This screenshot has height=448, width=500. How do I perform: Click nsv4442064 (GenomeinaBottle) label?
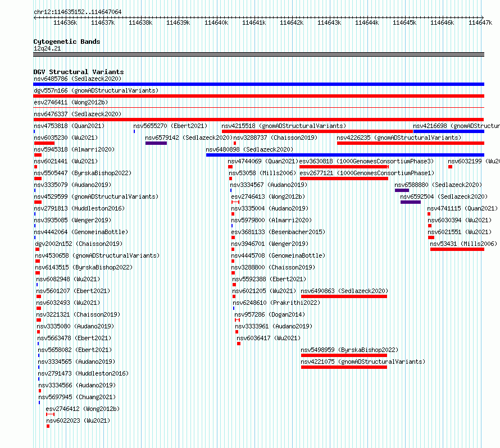click(81, 232)
